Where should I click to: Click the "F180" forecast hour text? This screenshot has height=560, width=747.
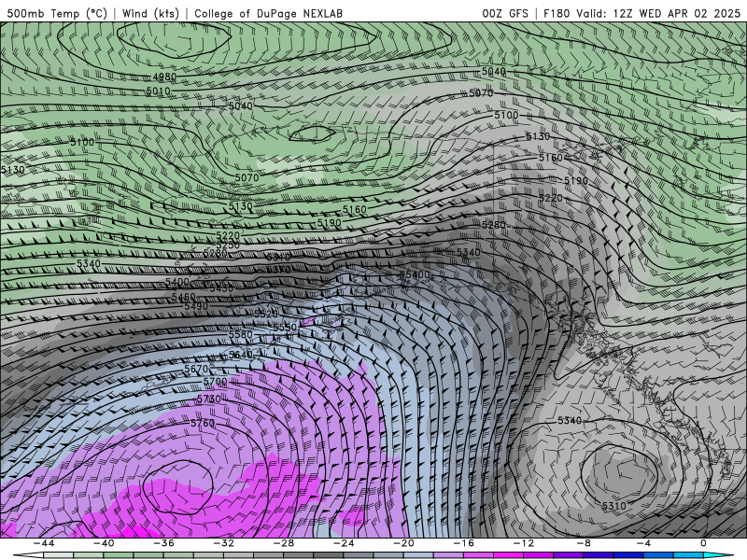(x=557, y=13)
